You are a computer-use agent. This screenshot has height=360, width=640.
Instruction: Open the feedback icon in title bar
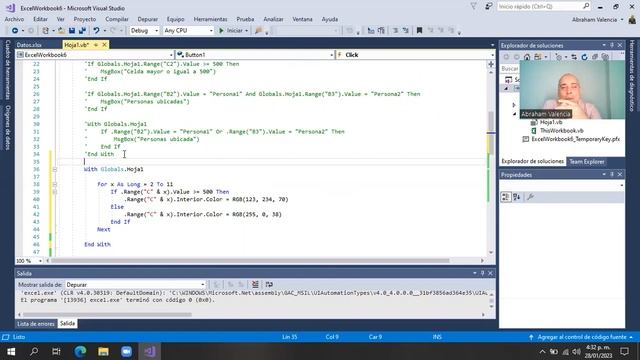pyautogui.click(x=488, y=7)
